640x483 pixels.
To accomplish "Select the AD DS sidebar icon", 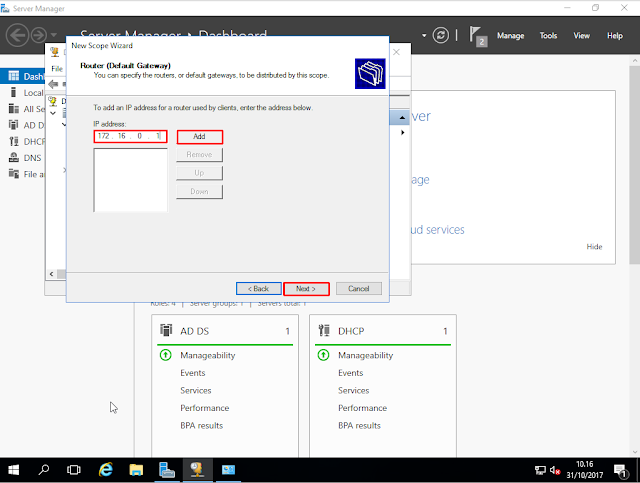I will pos(13,125).
